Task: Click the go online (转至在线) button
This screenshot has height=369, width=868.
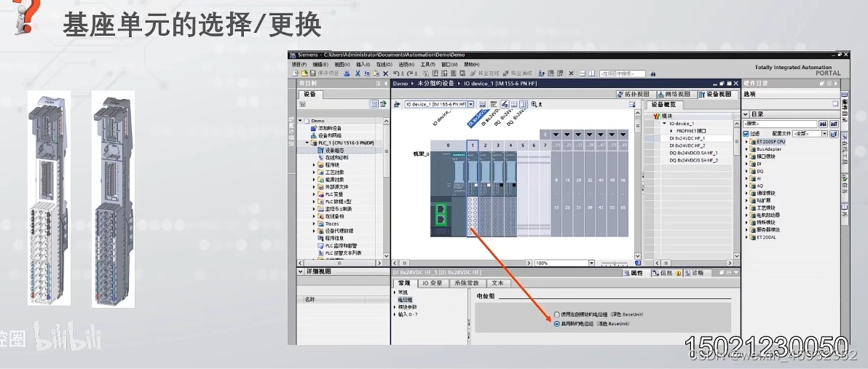Action: [x=484, y=73]
